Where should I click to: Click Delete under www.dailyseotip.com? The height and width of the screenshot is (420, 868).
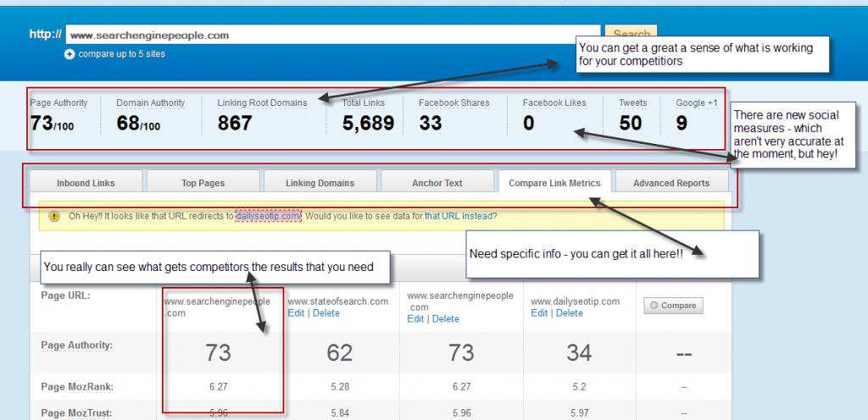tap(569, 313)
